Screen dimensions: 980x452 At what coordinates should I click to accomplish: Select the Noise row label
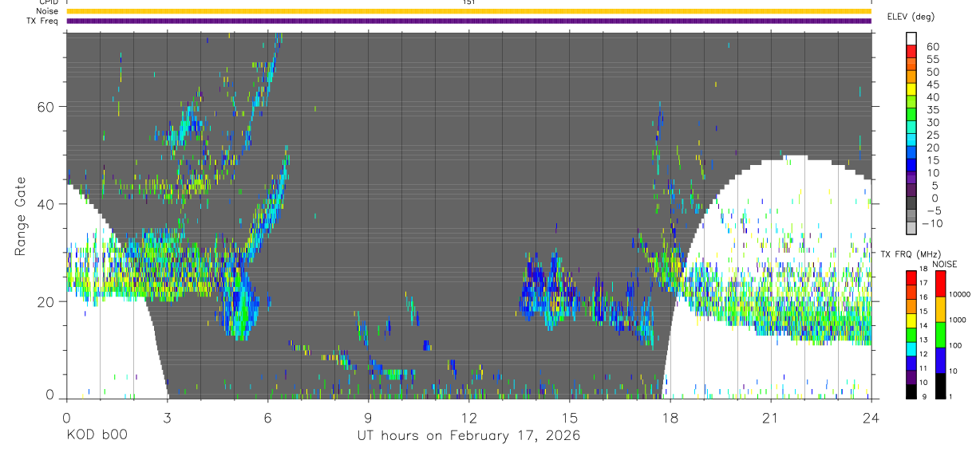[x=46, y=11]
